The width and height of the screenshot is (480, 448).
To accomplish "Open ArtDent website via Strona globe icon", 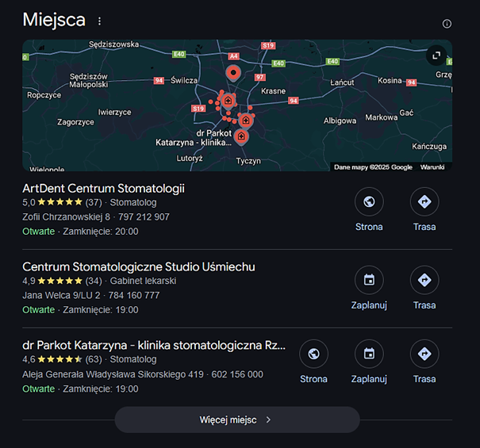I will click(369, 202).
